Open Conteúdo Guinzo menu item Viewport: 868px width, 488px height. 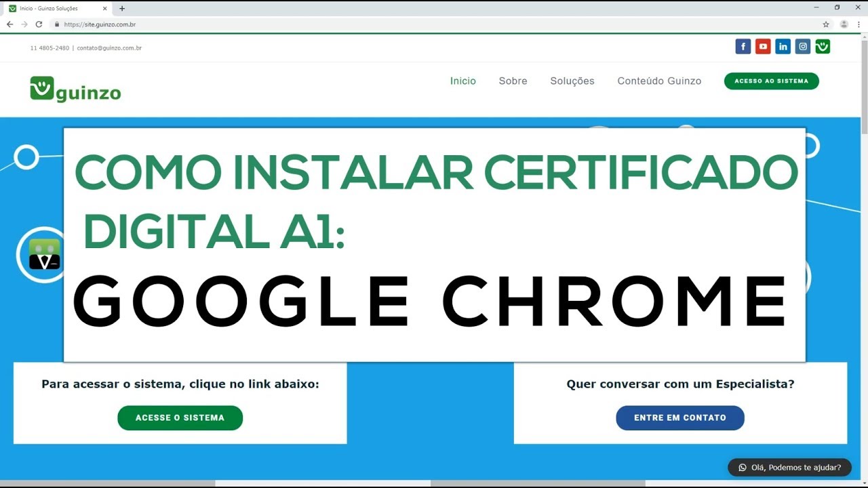point(659,81)
